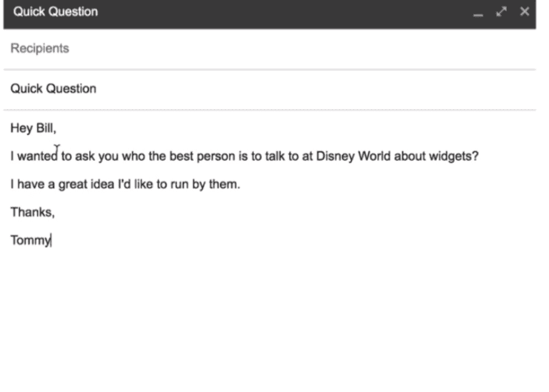Click the word "widgets?" in the message
The image size is (549, 392).
tap(454, 156)
